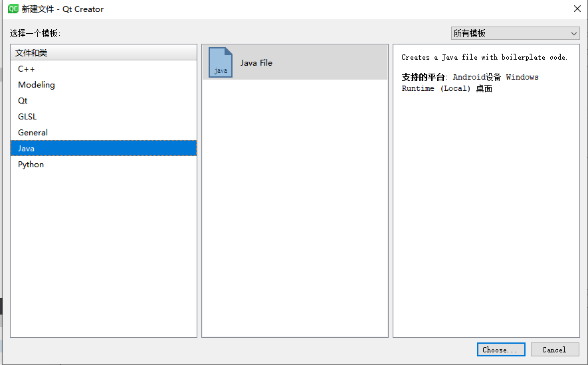The width and height of the screenshot is (588, 365).
Task: Open the 所有模板 platform filter dropdown
Action: [516, 33]
